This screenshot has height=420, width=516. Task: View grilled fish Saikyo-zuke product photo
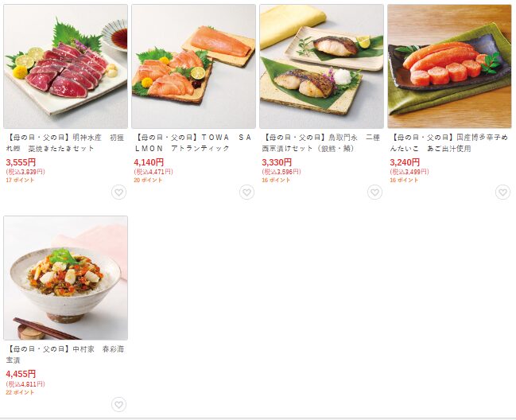tap(321, 67)
